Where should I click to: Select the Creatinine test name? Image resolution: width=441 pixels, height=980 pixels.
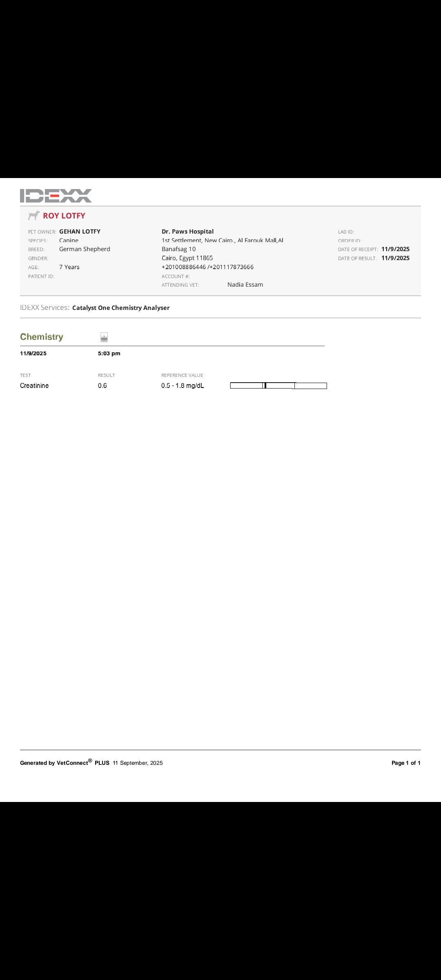(34, 386)
